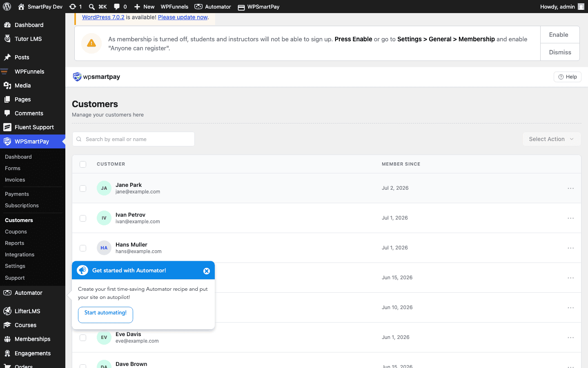
Task: Click the Please update now link
Action: click(183, 17)
